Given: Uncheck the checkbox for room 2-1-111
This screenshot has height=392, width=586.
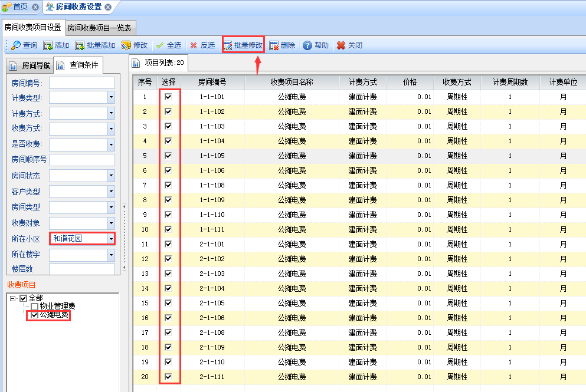Looking at the screenshot, I should [x=168, y=377].
